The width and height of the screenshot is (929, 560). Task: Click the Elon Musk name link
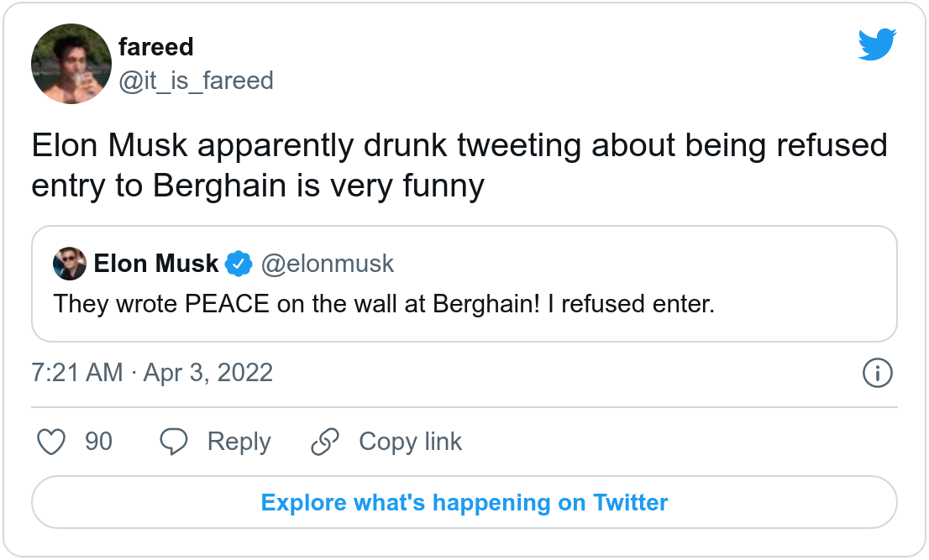pyautogui.click(x=156, y=264)
